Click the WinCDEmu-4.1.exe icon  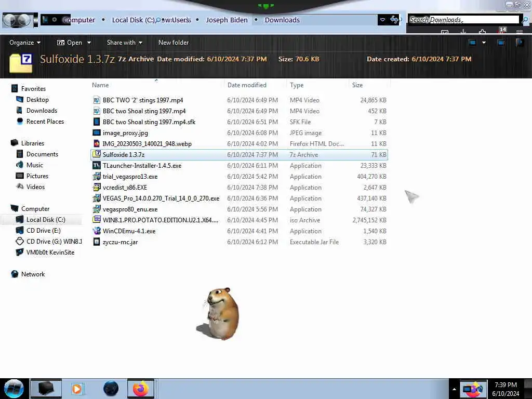coord(97,231)
